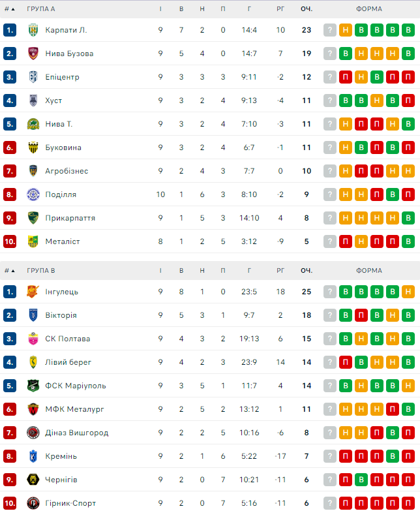Click the Чернігів team logo
The image size is (420, 511).
point(33,480)
